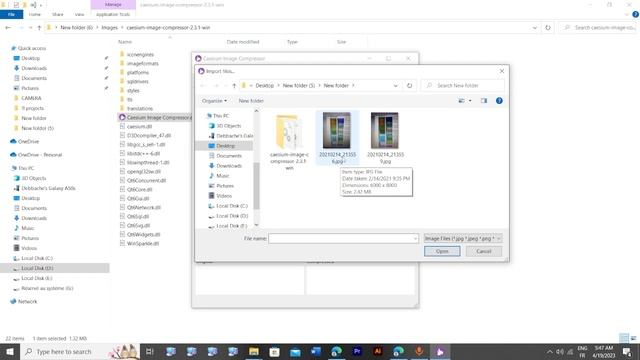Select caesium.dll in the Explorer file list

[139, 127]
